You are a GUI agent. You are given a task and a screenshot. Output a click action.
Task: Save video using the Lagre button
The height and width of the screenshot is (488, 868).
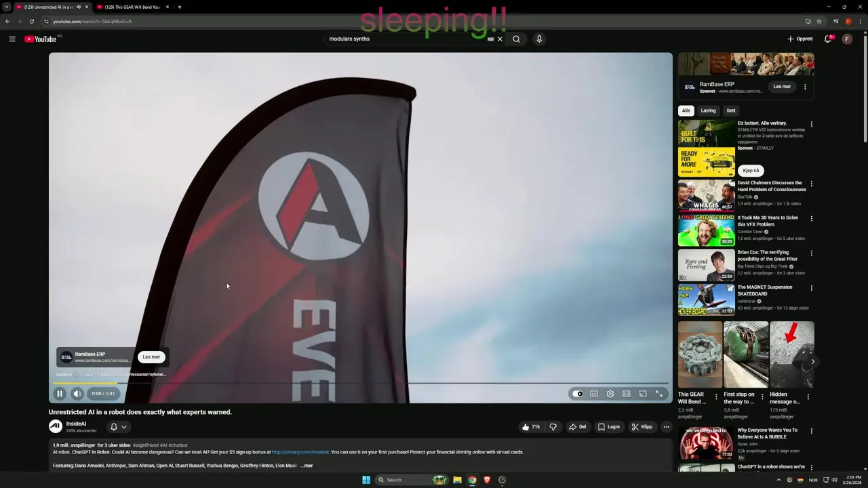click(x=609, y=427)
